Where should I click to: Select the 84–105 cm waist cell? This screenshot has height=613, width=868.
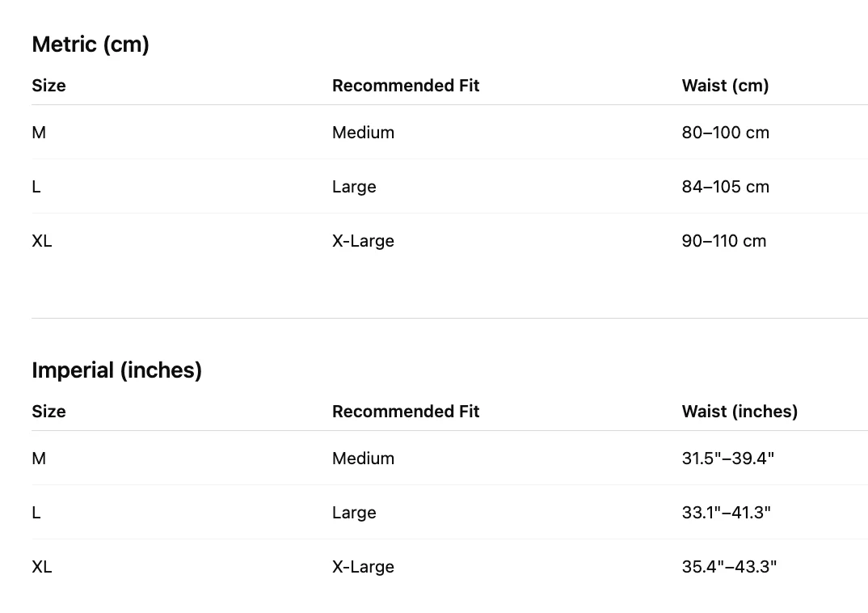tap(725, 187)
